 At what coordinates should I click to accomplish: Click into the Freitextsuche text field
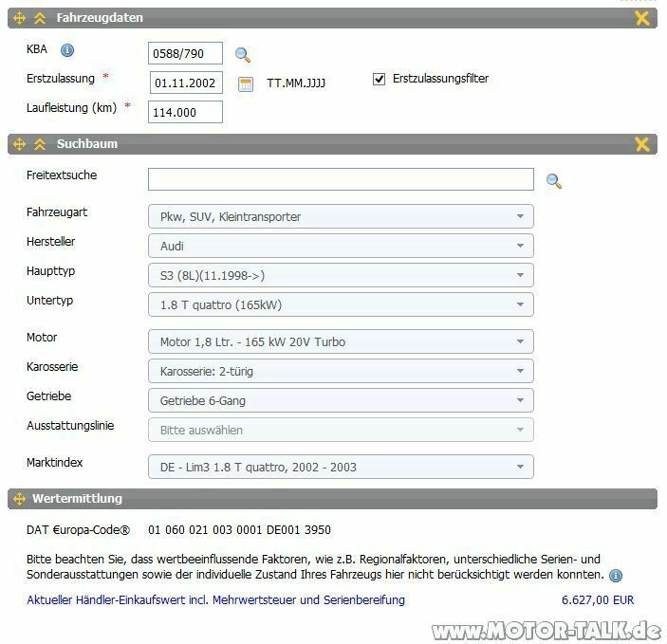pyautogui.click(x=341, y=179)
